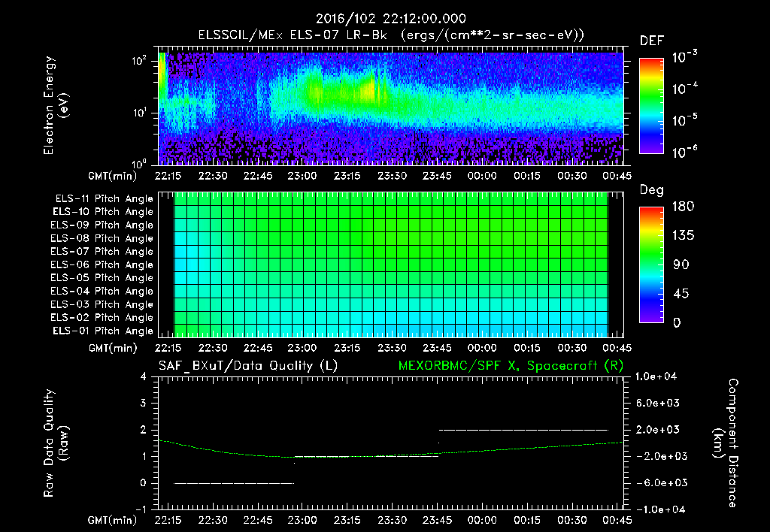Click the 10^-3 label on DEF scale
The height and width of the screenshot is (532, 770).
[684, 57]
